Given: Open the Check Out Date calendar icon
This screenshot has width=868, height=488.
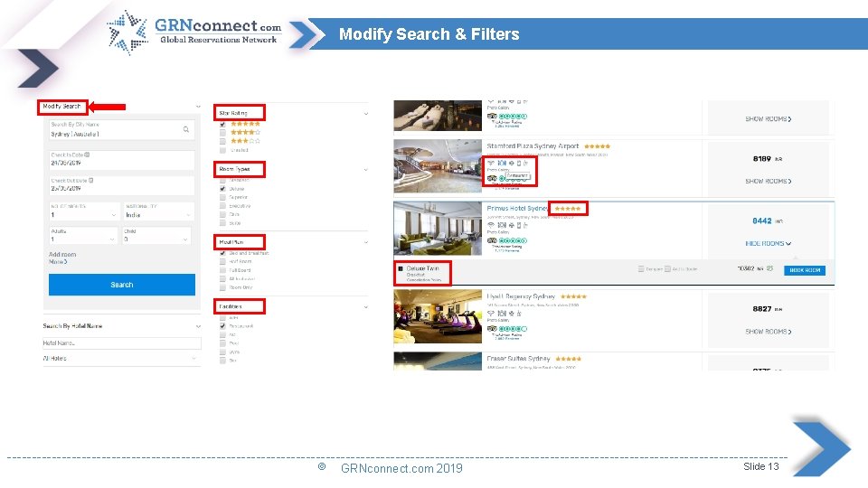Looking at the screenshot, I should point(91,180).
